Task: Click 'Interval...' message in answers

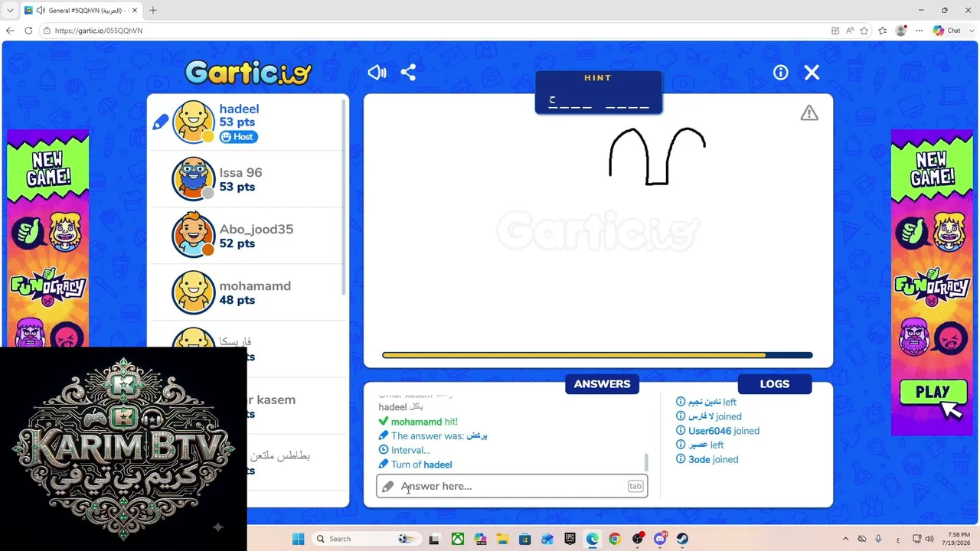Action: pos(410,450)
